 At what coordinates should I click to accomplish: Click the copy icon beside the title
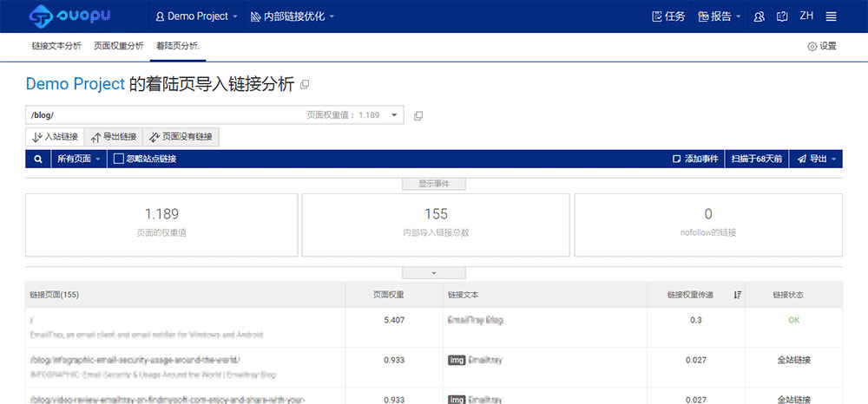point(305,85)
